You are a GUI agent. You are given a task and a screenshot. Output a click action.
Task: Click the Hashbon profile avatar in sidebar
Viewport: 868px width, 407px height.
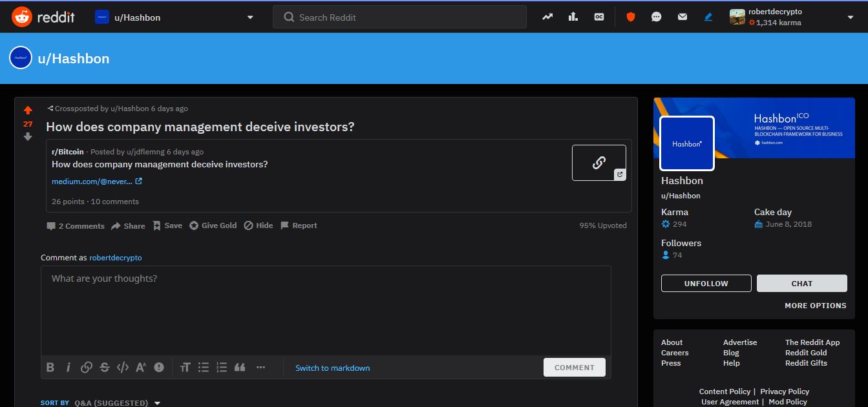click(687, 143)
